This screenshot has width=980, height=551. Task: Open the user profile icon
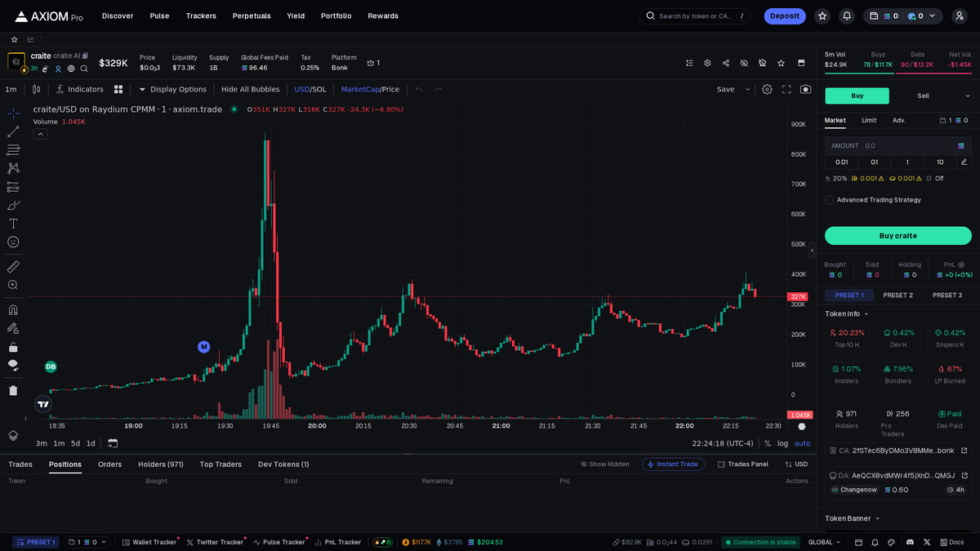click(960, 16)
